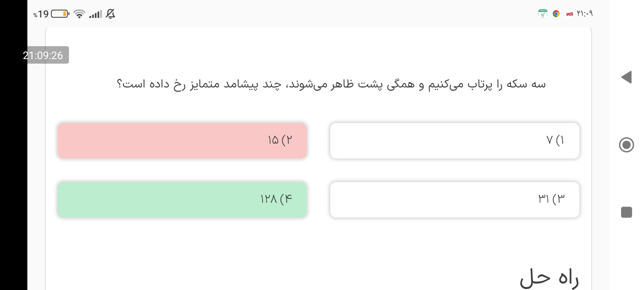Tap the battery icon in status bar
Screen dimensions: 644x290
60,14
